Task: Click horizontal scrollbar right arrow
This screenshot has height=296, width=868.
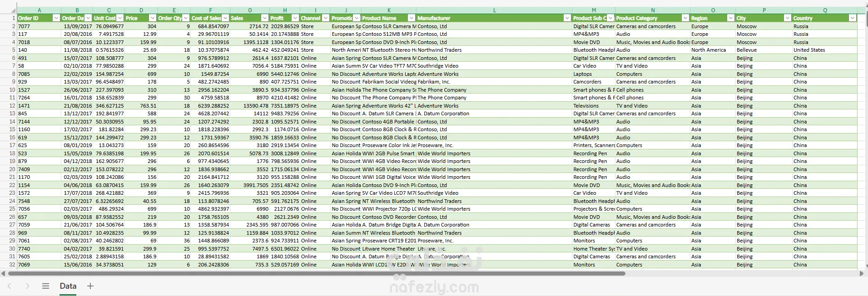Action: click(862, 273)
